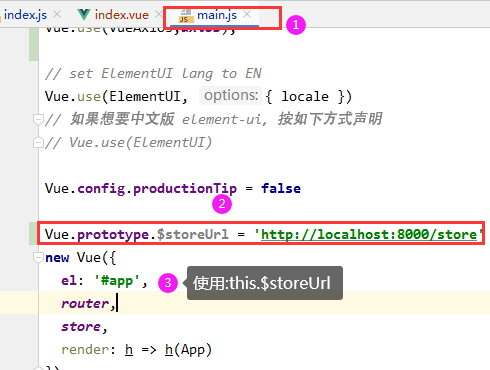Click the '#app' string value
This screenshot has width=490, height=370.
tap(117, 281)
